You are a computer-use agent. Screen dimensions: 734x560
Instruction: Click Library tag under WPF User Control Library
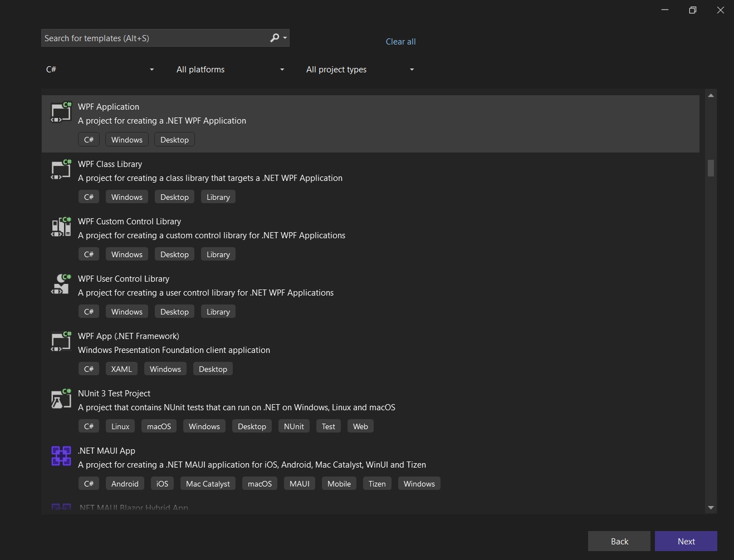click(x=218, y=312)
